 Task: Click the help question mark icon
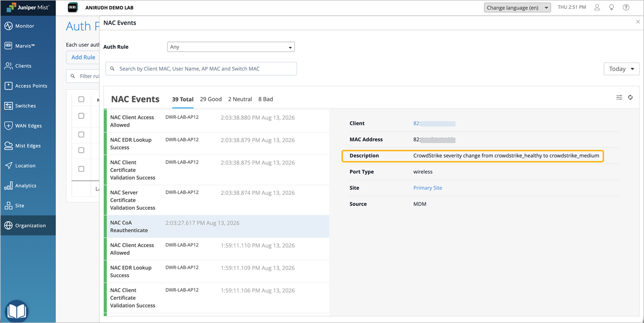tap(626, 7)
